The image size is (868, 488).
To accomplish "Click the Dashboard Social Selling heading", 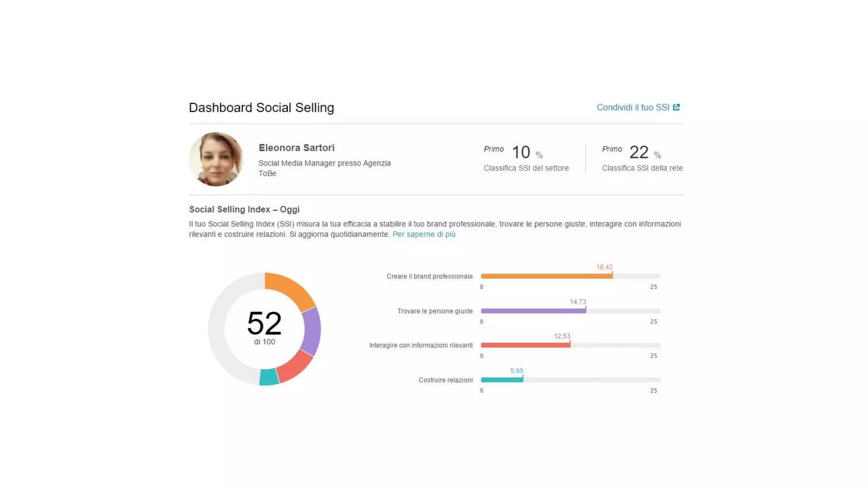I will click(x=261, y=108).
